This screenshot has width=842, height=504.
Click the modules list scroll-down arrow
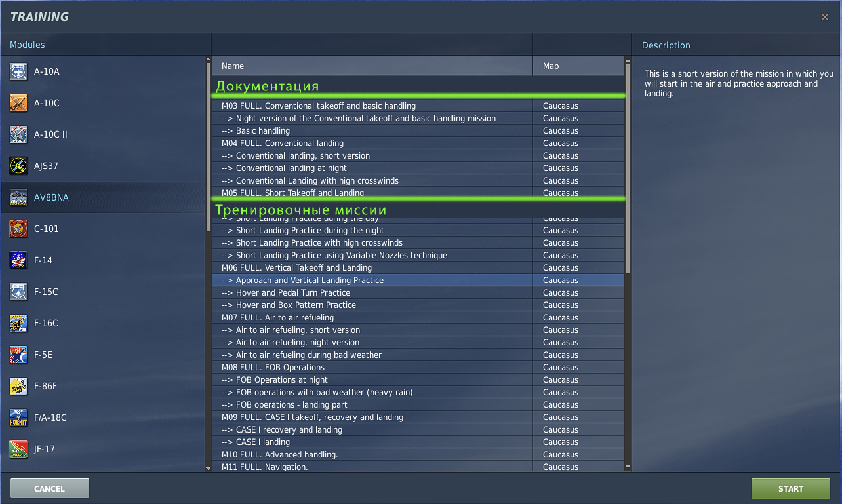(x=209, y=468)
